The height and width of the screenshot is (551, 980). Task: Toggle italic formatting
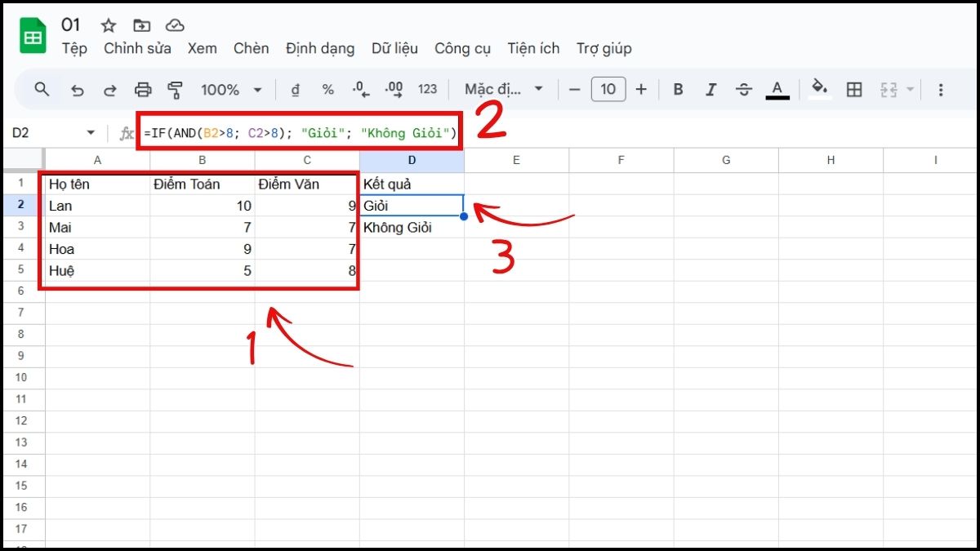click(x=710, y=90)
